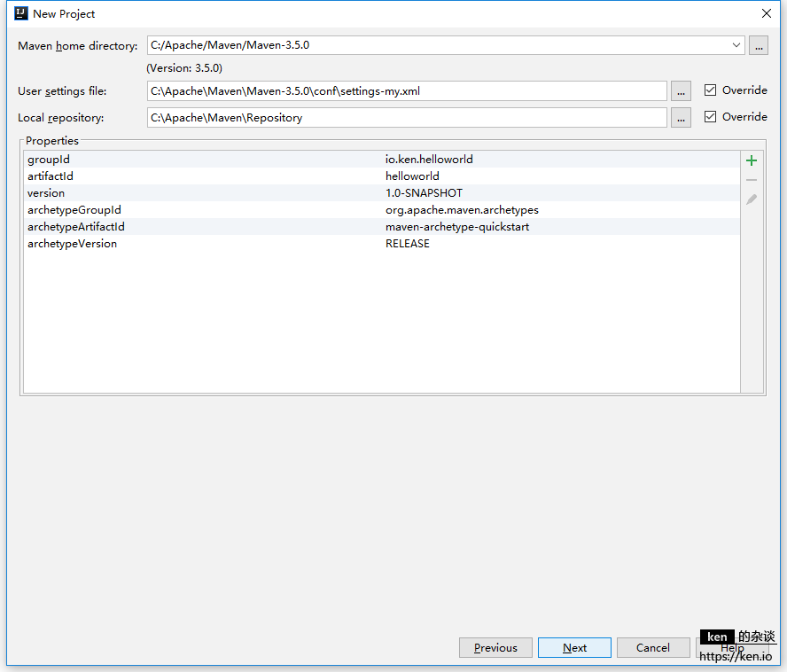Viewport: 787px width, 672px height.
Task: Select the archetypeGroupId property row
Action: 381,210
